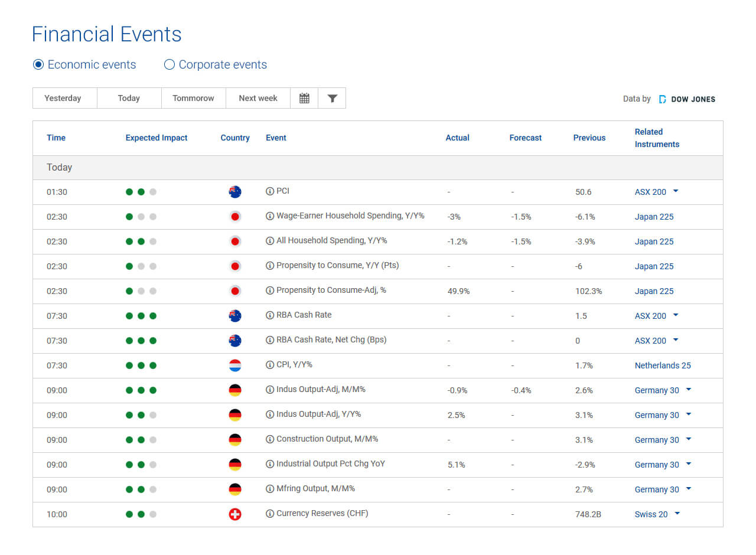Select the Corporate events radio button

click(x=170, y=65)
